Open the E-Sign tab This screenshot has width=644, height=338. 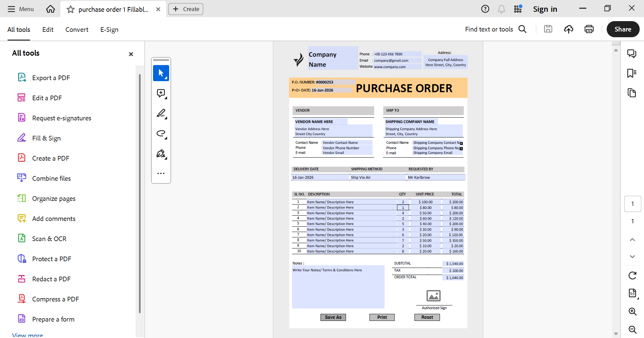coord(109,30)
